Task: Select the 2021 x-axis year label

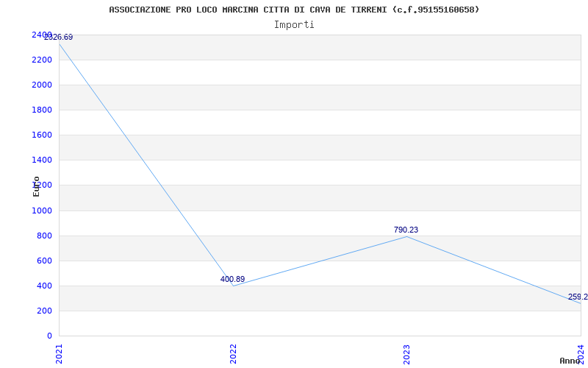Action: (x=59, y=354)
